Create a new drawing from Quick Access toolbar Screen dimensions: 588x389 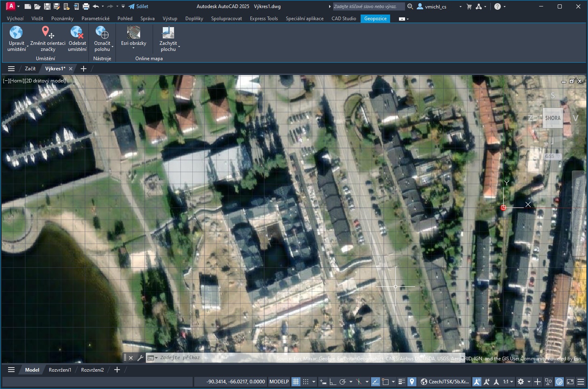coord(28,6)
